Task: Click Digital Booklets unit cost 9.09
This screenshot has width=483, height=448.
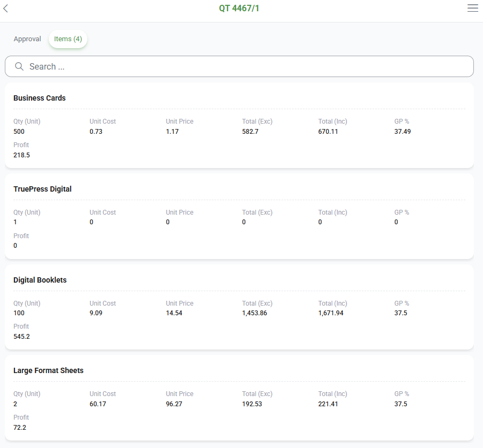Action: (x=96, y=313)
